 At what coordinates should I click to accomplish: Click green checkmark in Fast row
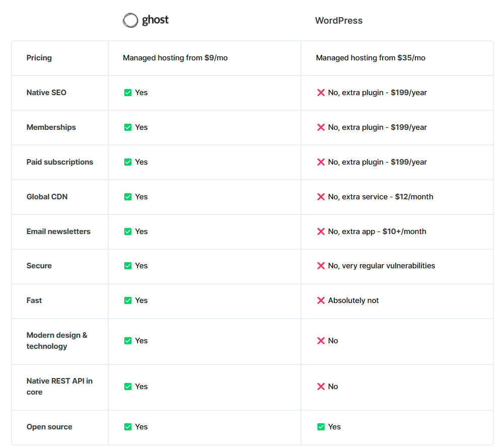point(128,301)
